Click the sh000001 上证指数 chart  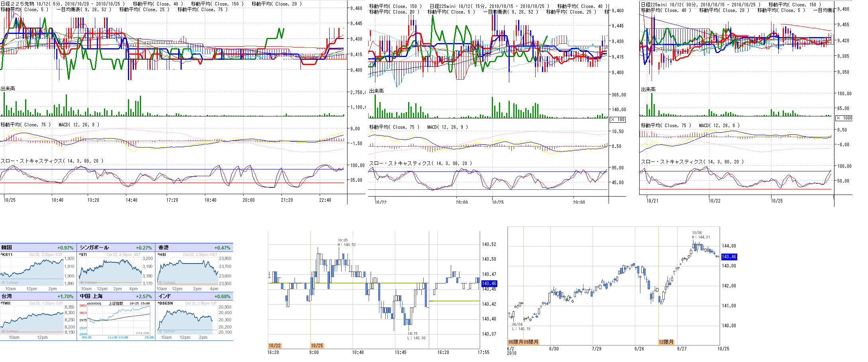(119, 319)
